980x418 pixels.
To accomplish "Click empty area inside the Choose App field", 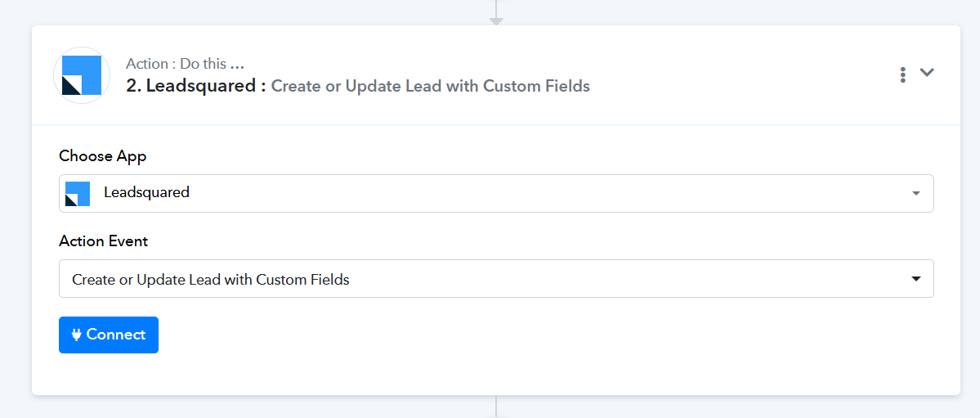I will pos(531,193).
